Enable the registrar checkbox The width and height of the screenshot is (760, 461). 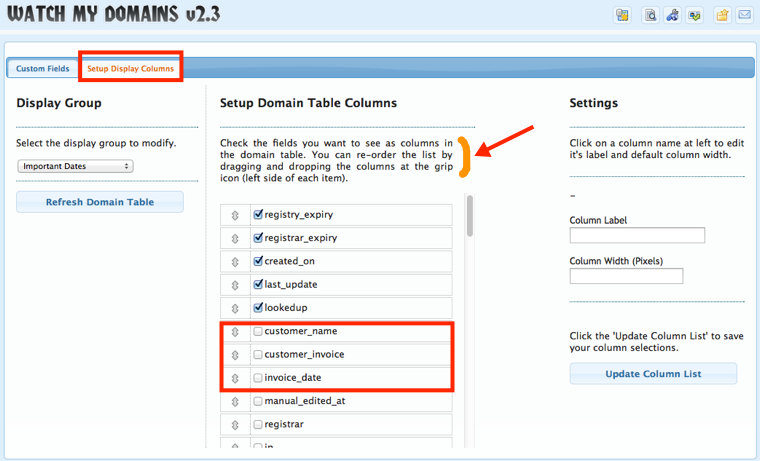[x=258, y=424]
